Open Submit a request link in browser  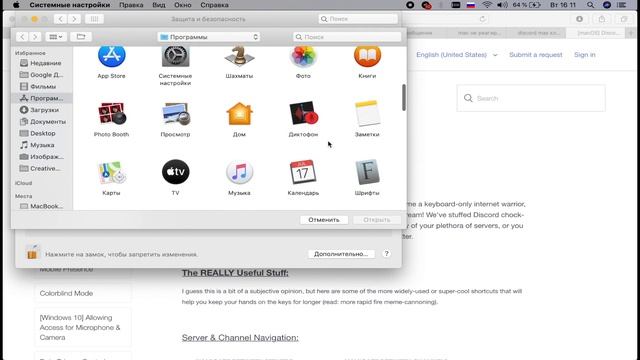[x=536, y=55]
